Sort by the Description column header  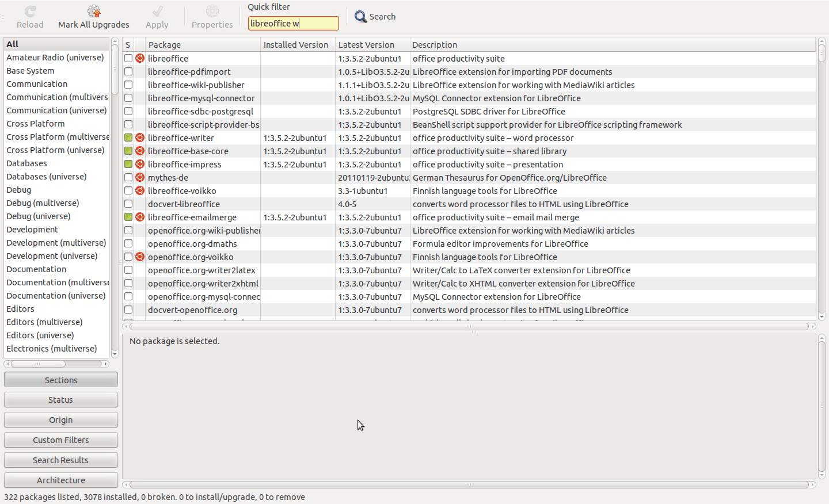coord(613,44)
